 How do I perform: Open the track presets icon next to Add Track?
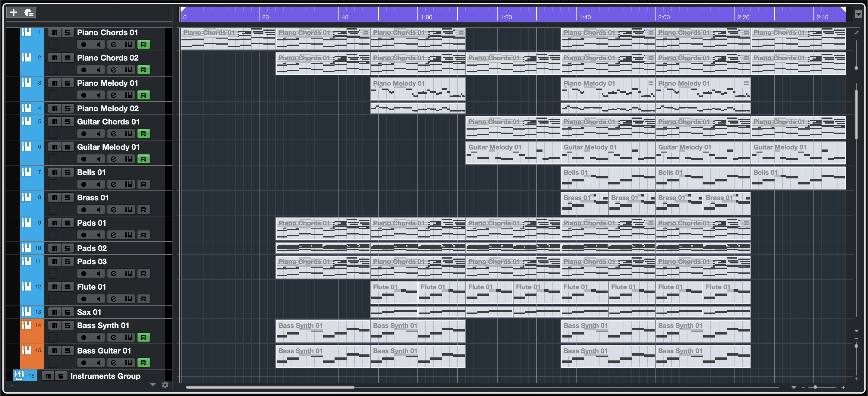[x=29, y=12]
